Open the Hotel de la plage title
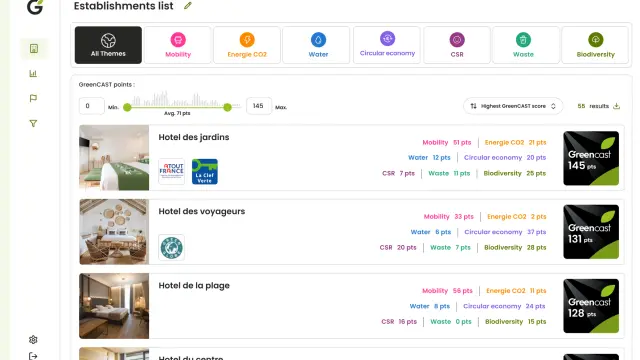640x360 pixels. (x=194, y=286)
